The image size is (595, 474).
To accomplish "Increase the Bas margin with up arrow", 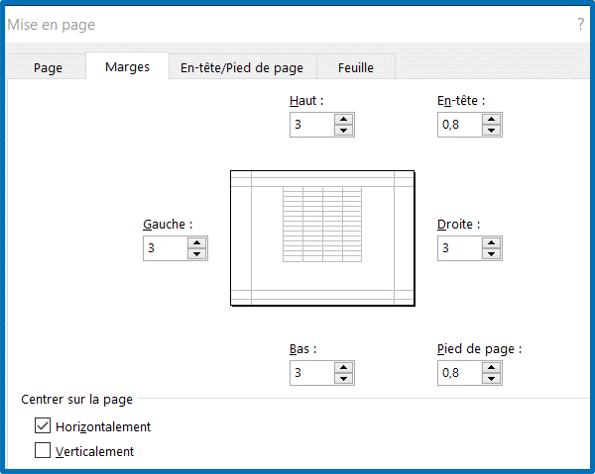I will 343,367.
